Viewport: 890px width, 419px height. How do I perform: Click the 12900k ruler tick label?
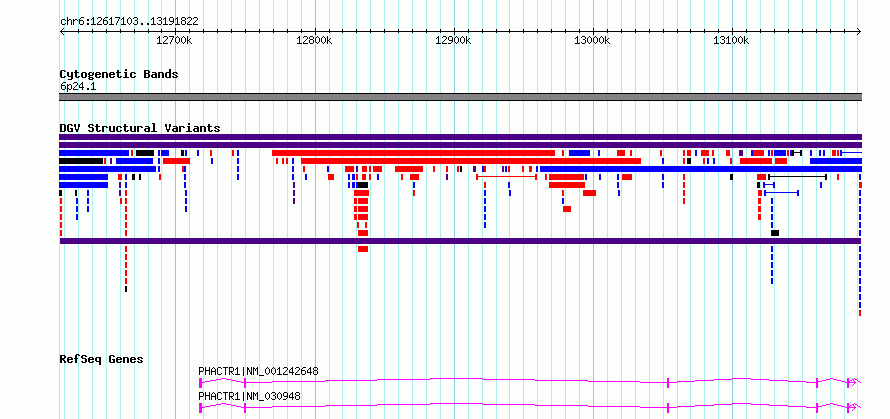(x=453, y=40)
